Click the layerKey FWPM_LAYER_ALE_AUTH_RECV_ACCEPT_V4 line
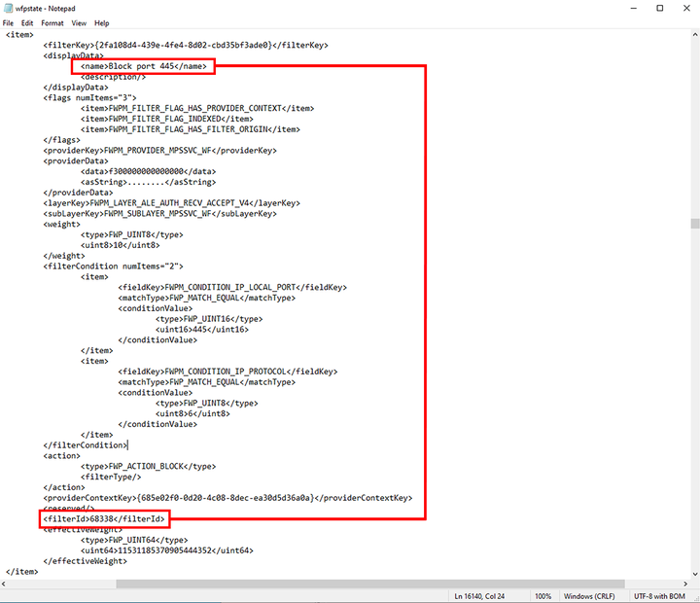This screenshot has width=700, height=603. pos(171,203)
